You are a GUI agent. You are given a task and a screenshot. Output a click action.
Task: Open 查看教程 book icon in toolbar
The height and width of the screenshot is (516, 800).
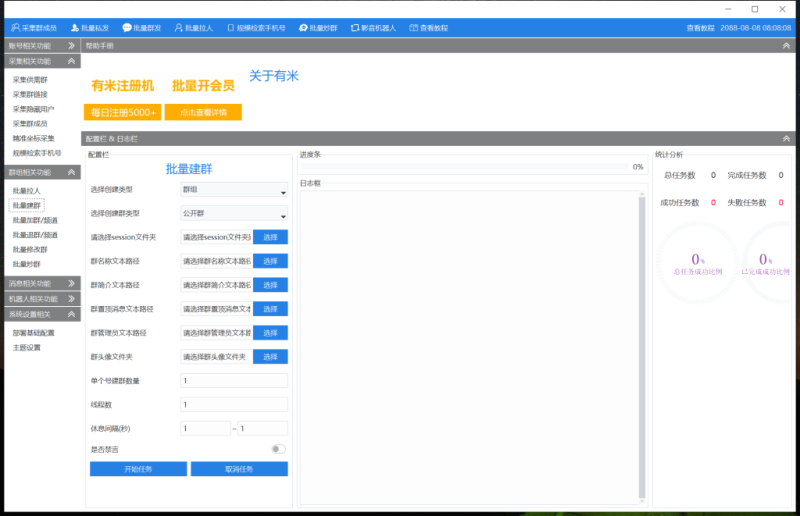[x=429, y=28]
